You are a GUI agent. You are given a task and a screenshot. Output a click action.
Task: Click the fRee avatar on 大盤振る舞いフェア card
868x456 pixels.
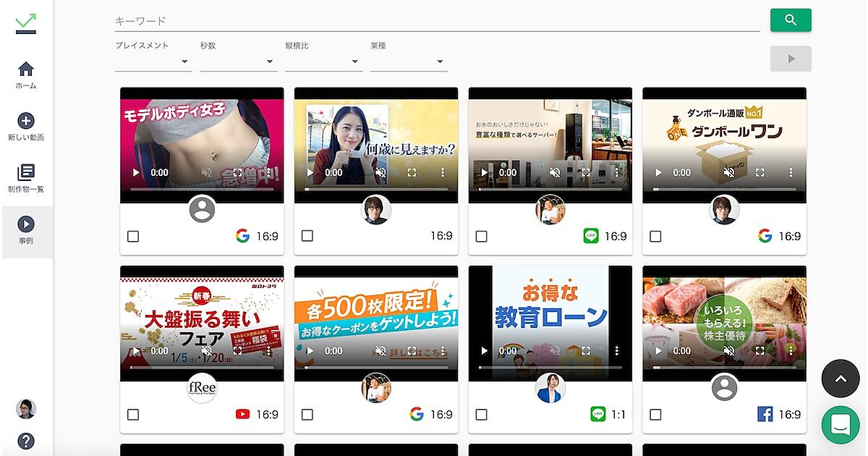202,388
